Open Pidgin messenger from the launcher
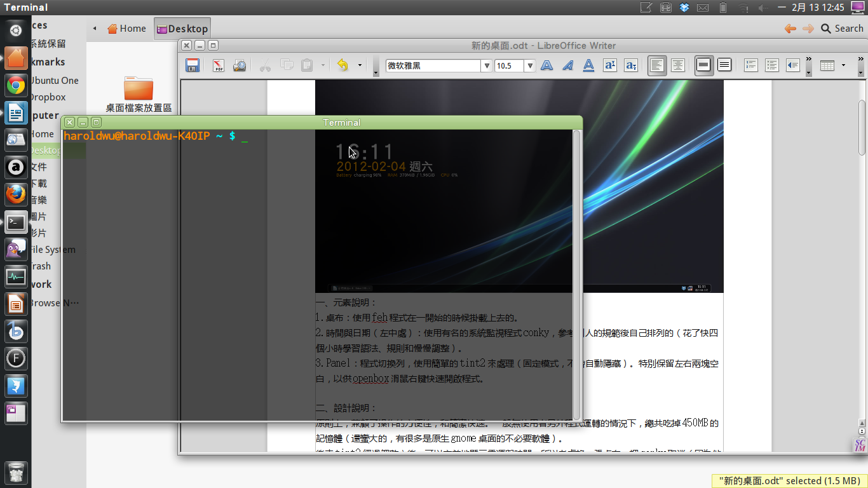 pyautogui.click(x=16, y=250)
